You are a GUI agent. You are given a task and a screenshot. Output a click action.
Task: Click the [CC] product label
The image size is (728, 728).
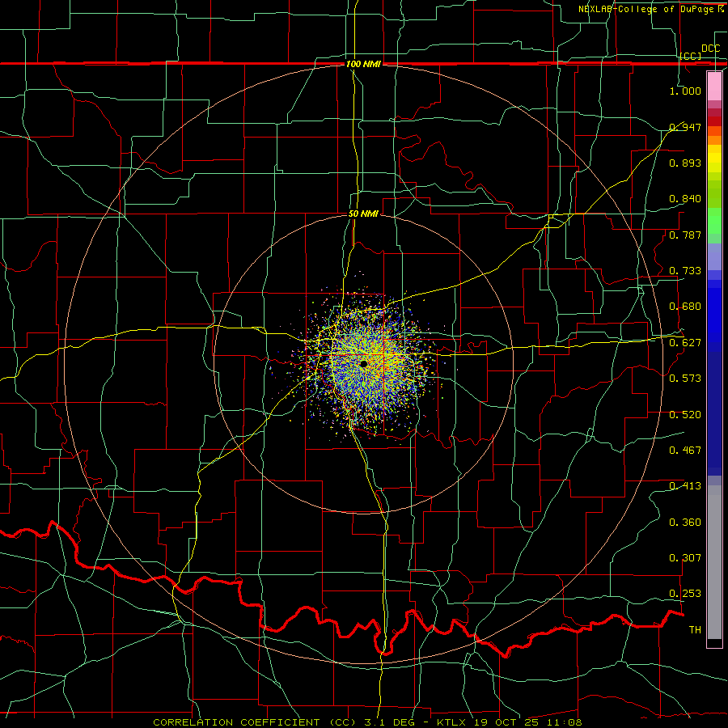691,56
